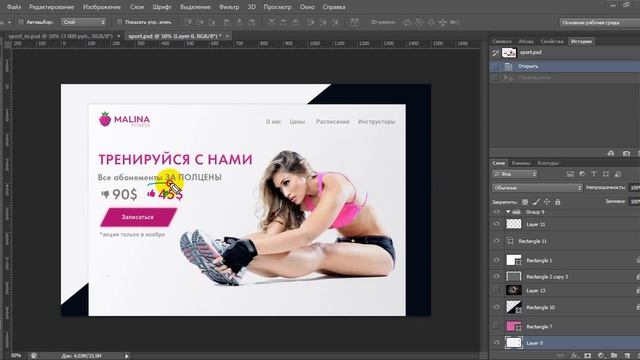Image resolution: width=640 pixels, height=360 pixels.
Task: Hide the Rectangle 2 copy 3 layer
Action: (x=496, y=276)
